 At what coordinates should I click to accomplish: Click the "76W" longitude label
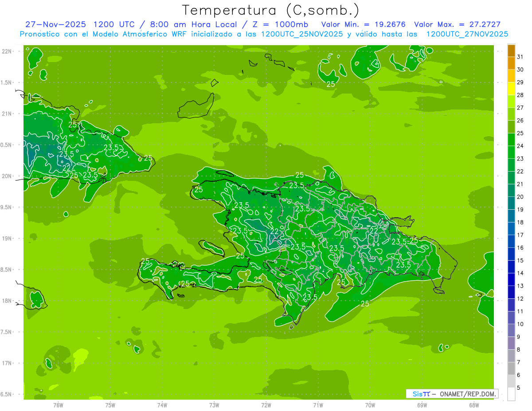click(x=58, y=405)
